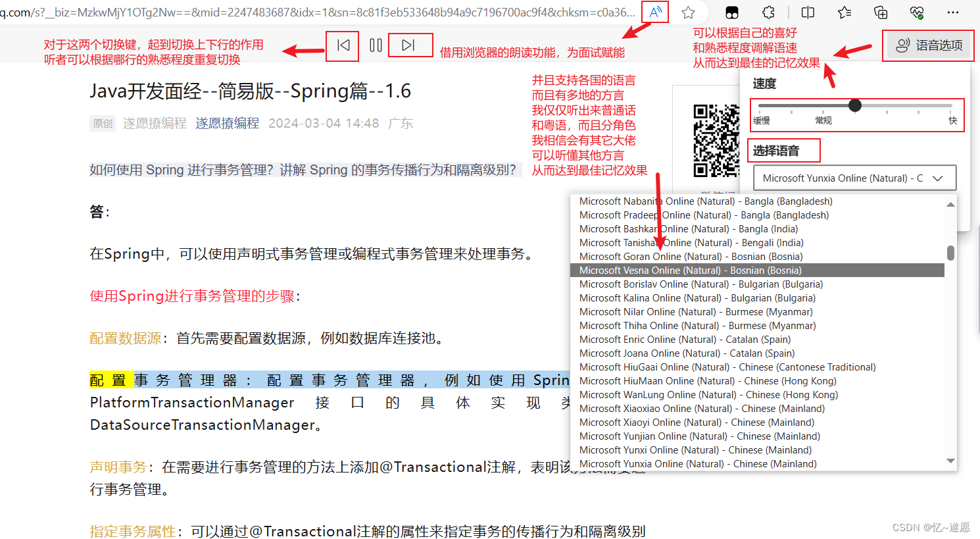Select Microsoft Yunjian Chinese Mainland voice
980x539 pixels.
757,436
